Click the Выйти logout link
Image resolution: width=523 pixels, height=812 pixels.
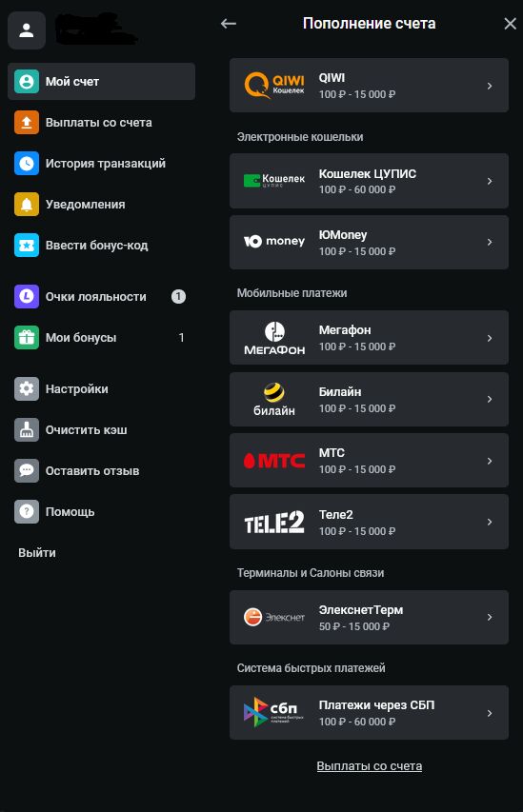point(37,552)
